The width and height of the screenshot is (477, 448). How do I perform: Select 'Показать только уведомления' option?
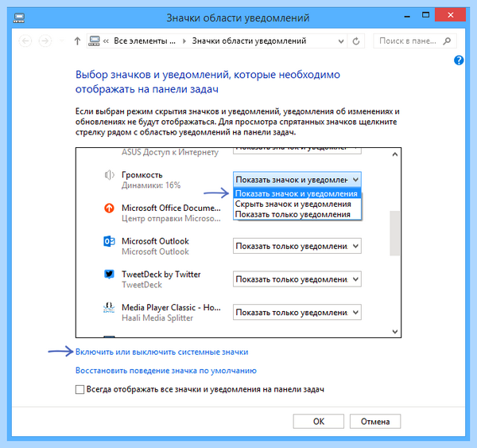[297, 214]
